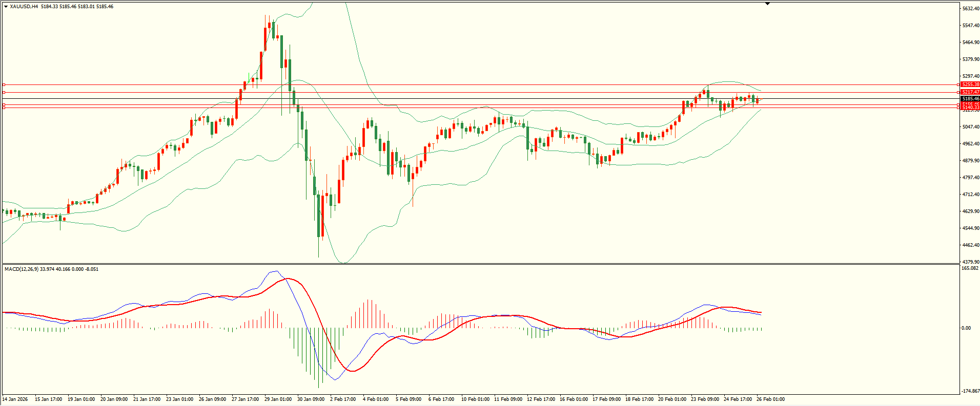980x406 pixels.
Task: Click the 26 Feb 01:00 time axis label
Action: tap(770, 399)
